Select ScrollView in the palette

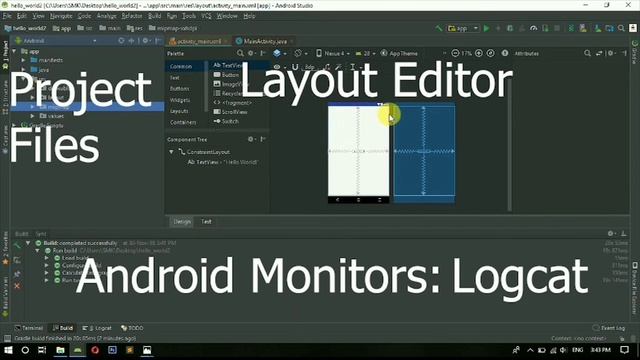[231, 112]
